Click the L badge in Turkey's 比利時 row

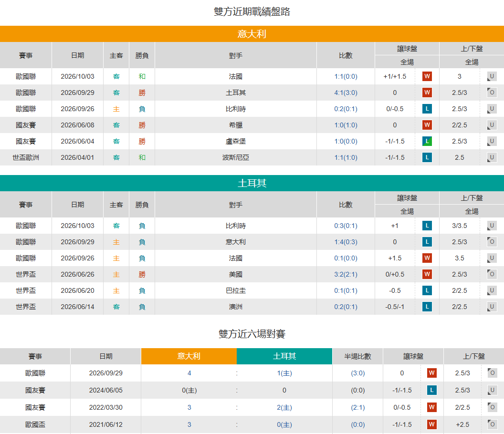[x=427, y=226]
